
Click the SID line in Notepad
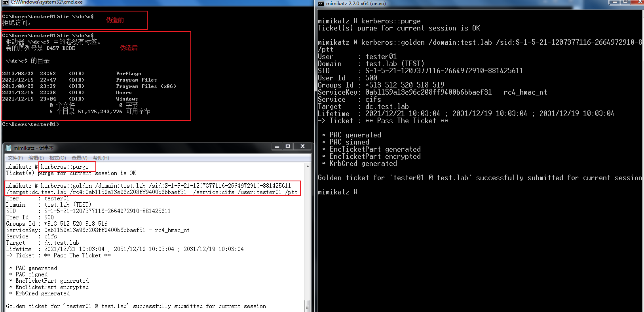pos(88,211)
